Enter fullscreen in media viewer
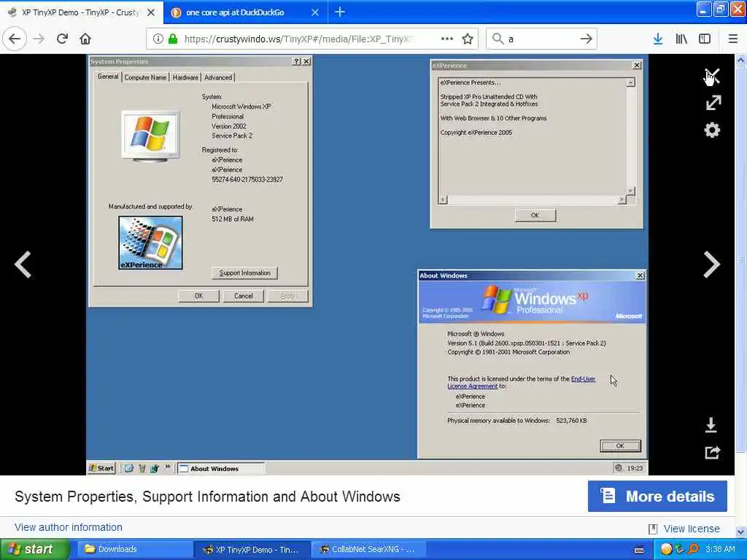747x560 pixels. click(713, 102)
